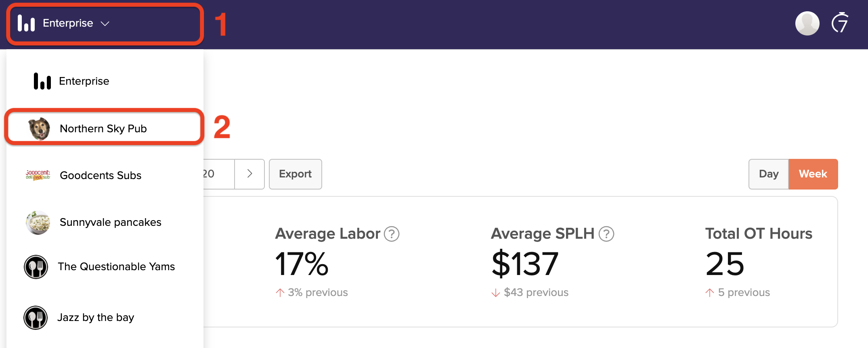Go to next date range arrow

tap(249, 174)
